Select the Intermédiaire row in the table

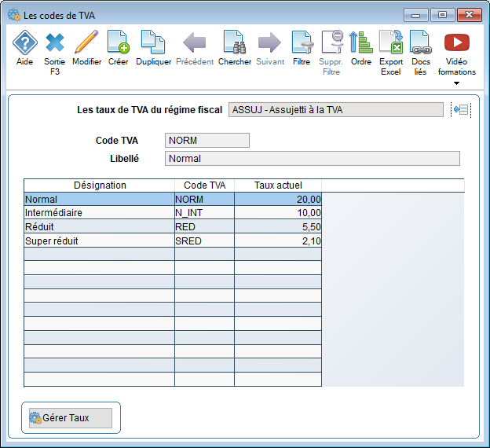[173, 213]
